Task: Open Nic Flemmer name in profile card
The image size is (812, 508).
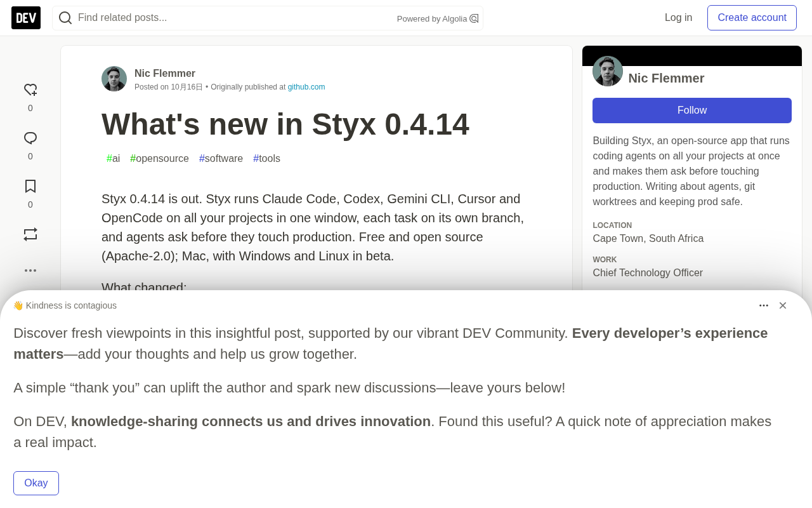Action: (x=666, y=78)
